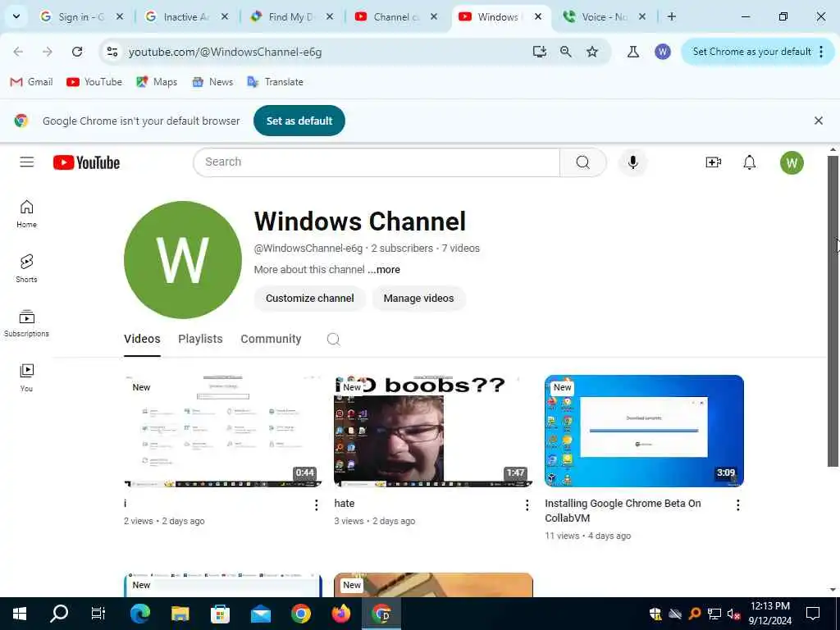The height and width of the screenshot is (630, 840).
Task: Open the News bookmark
Action: (212, 82)
